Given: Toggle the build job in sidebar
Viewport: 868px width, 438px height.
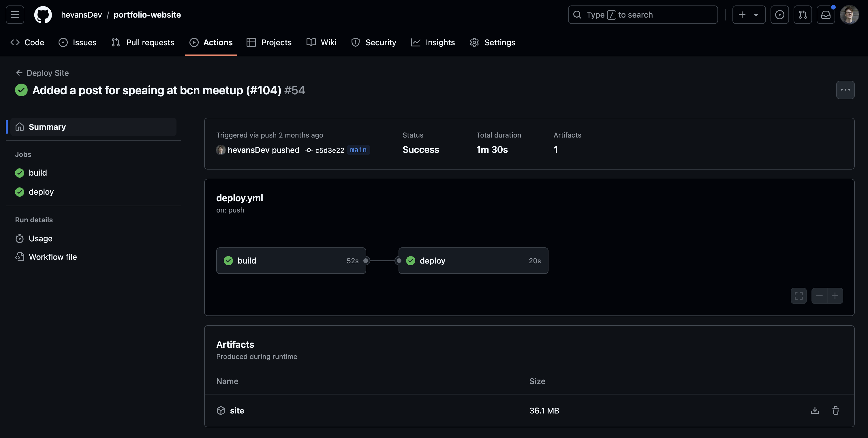Looking at the screenshot, I should point(38,173).
